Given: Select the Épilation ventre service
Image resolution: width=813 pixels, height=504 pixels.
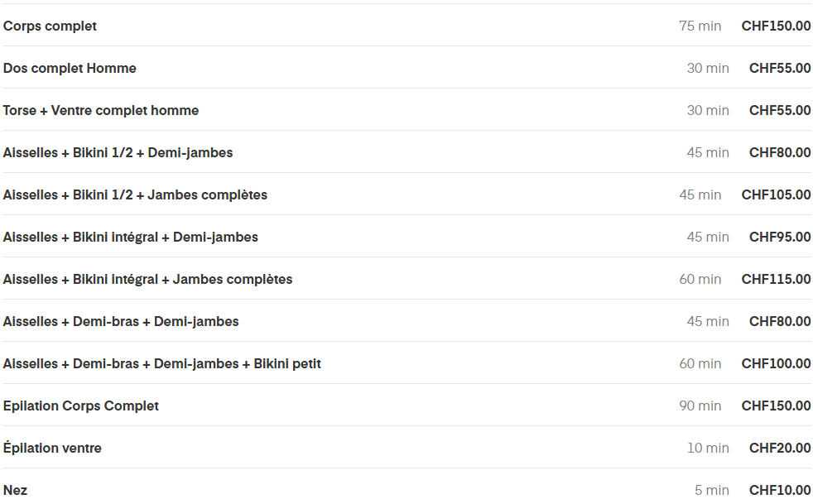Looking at the screenshot, I should [52, 448].
